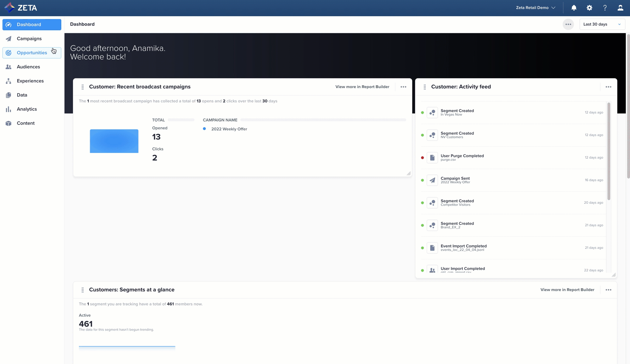Click the NV Customers segment icon

pyautogui.click(x=432, y=135)
